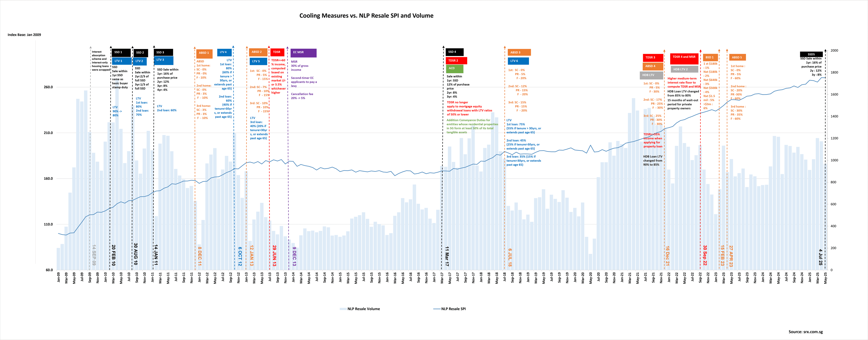Select the black SSD5 label box
Viewport: 868px width, 340px height.
(811, 55)
